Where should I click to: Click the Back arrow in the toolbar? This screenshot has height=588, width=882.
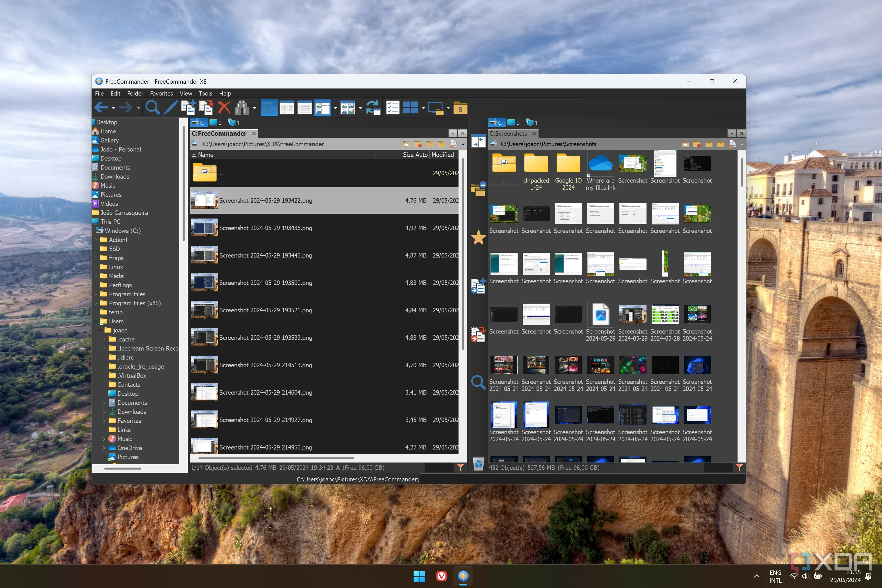coord(101,108)
